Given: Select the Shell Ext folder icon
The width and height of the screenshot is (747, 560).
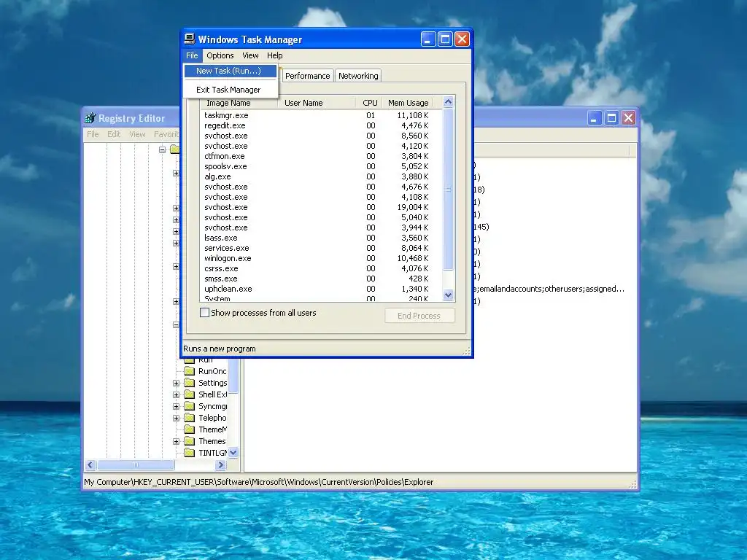Looking at the screenshot, I should coord(190,394).
